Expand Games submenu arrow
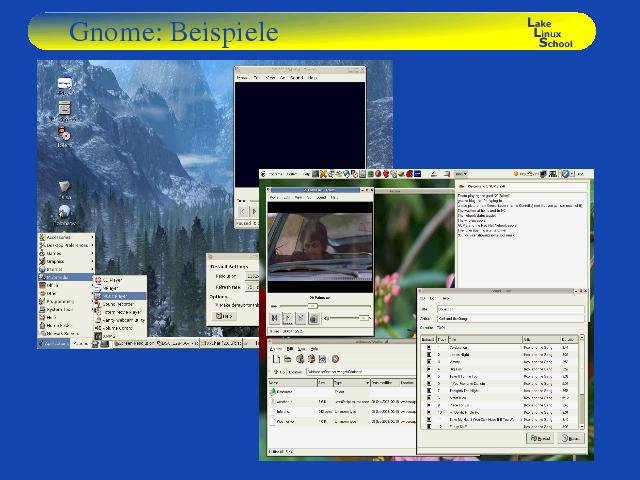This screenshot has width=640, height=480. pos(92,253)
